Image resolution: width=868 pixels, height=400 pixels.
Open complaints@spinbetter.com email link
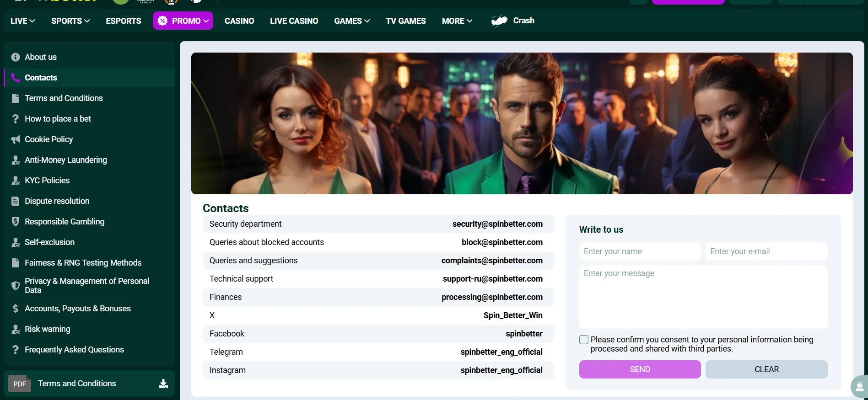coord(492,261)
